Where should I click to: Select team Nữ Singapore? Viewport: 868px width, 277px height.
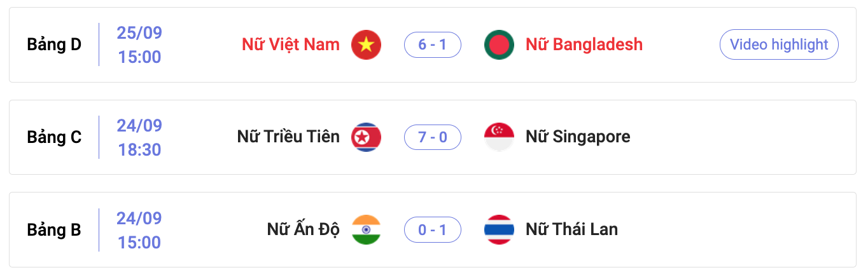(578, 137)
